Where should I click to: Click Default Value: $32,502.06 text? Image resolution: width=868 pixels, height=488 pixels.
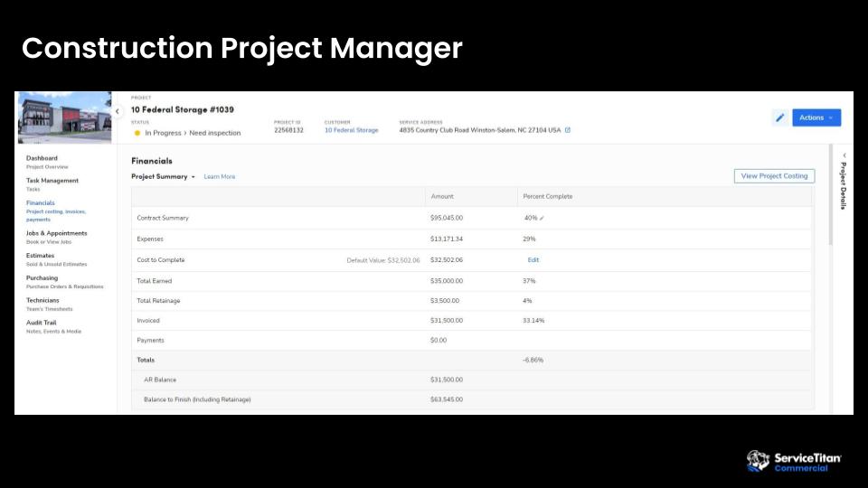[383, 260]
